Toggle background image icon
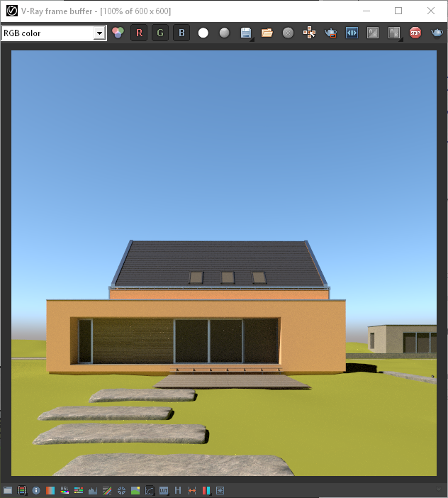The width and height of the screenshot is (448, 498). (x=135, y=490)
